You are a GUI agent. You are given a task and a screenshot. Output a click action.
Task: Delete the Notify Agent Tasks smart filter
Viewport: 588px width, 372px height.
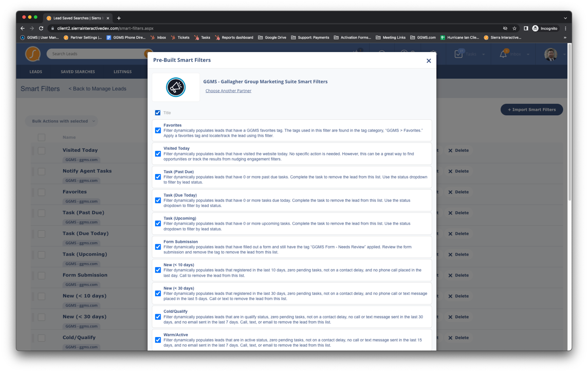[458, 171]
